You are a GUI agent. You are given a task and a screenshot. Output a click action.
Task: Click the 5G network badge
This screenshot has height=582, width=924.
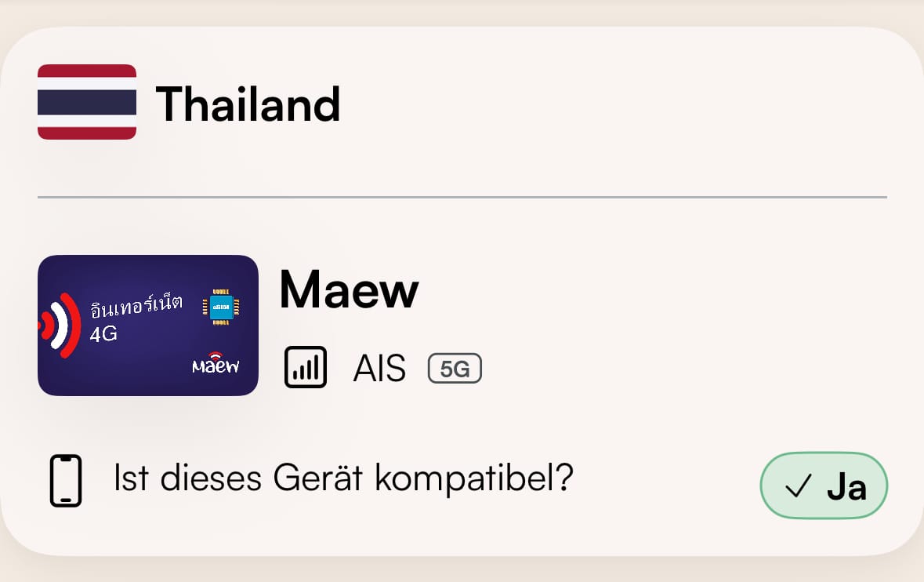click(455, 367)
